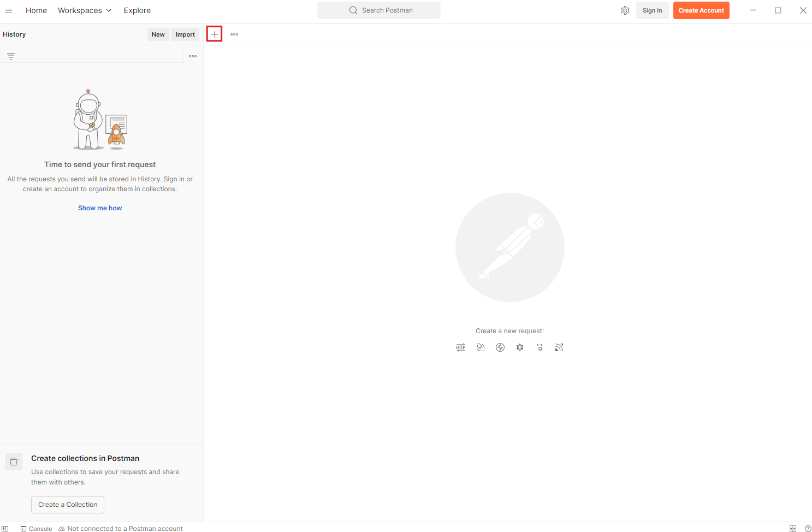Click the History panel title
Image resolution: width=812 pixels, height=532 pixels.
[x=14, y=34]
